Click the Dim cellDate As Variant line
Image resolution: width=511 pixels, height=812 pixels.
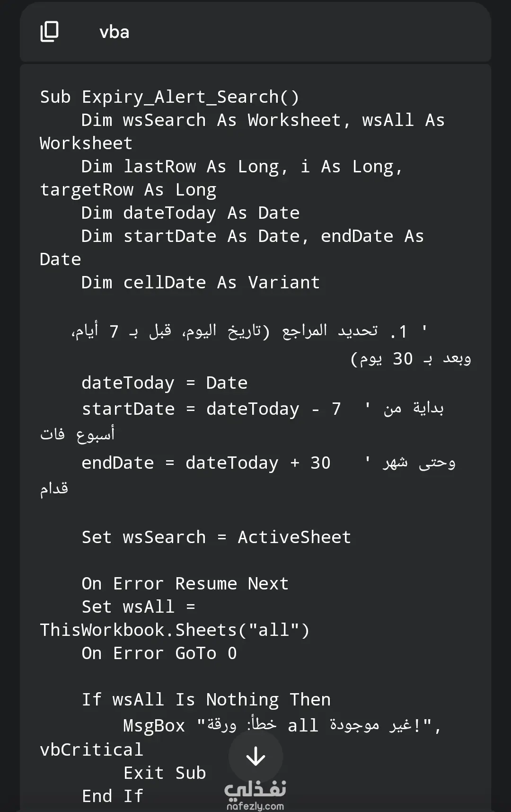[x=201, y=283]
